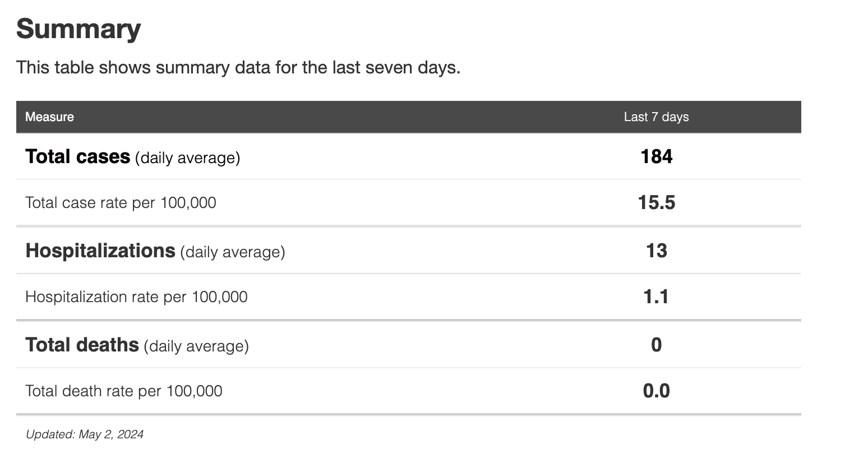Screen dimensions: 868x454
Task: Select the Total cases row label
Action: pos(77,156)
